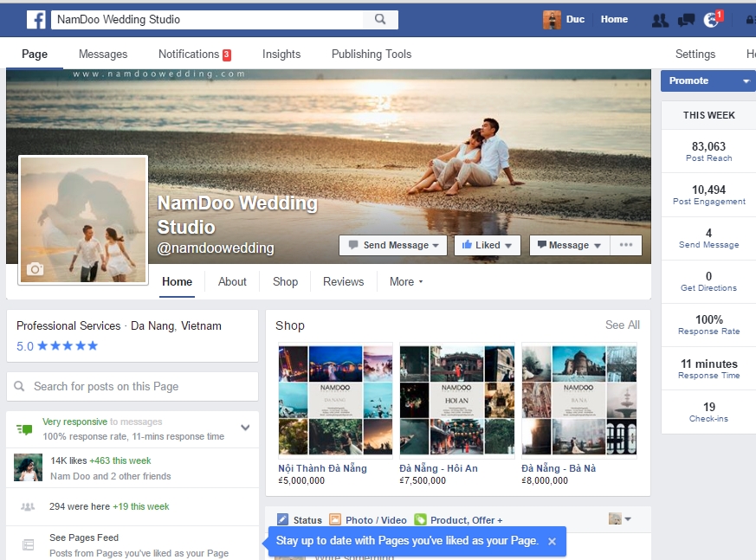Open the Notifications tab
756x560 pixels.
(x=195, y=54)
